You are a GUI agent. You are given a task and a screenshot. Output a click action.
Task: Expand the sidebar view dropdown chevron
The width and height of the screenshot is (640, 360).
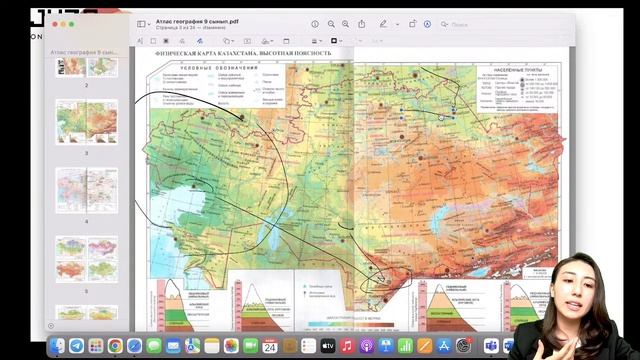pos(149,24)
